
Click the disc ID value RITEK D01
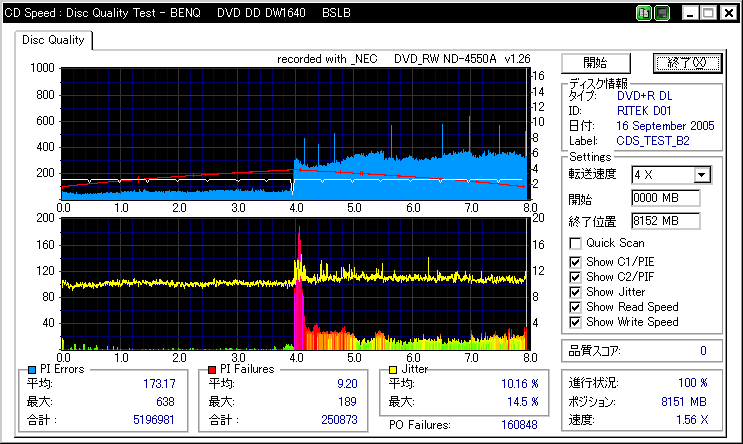[644, 111]
